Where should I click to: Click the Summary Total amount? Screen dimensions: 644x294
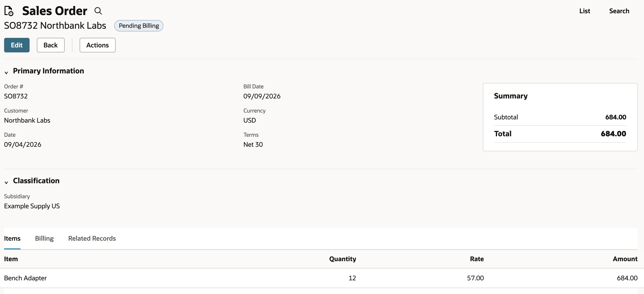(x=613, y=134)
